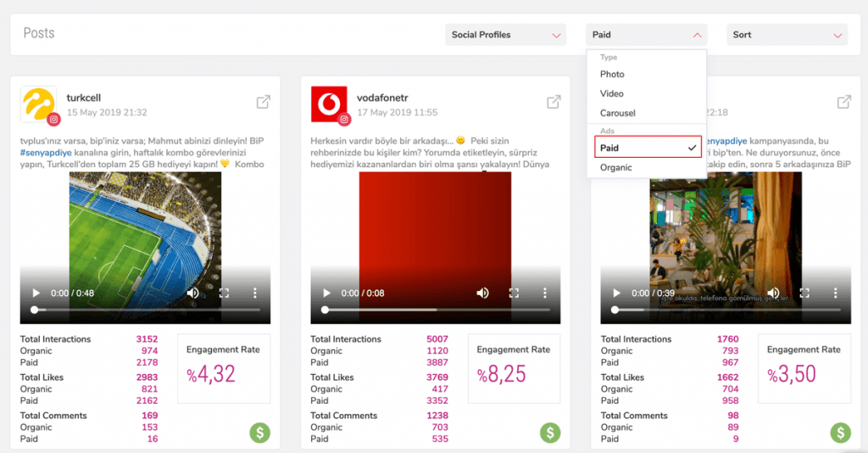This screenshot has height=453, width=868.
Task: Open the vodafonetr account name
Action: [x=382, y=98]
